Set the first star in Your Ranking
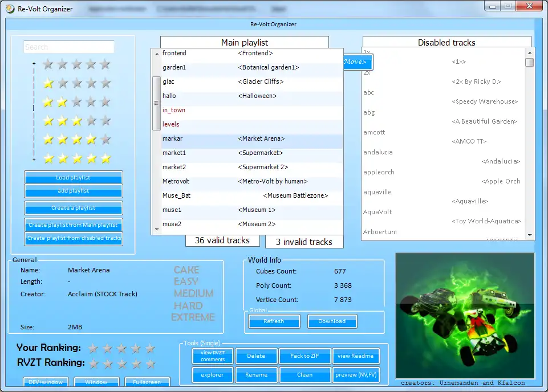 pos(93,348)
